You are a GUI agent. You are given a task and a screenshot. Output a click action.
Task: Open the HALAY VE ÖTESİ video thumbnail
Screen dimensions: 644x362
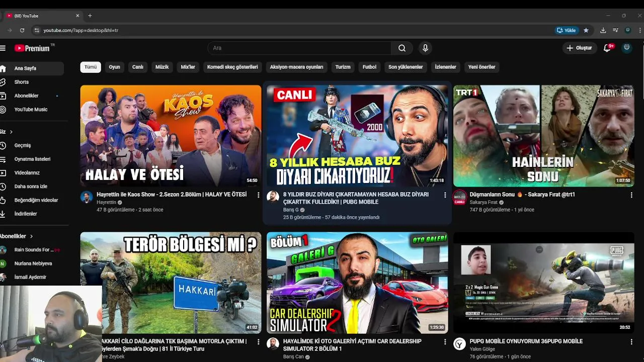171,136
